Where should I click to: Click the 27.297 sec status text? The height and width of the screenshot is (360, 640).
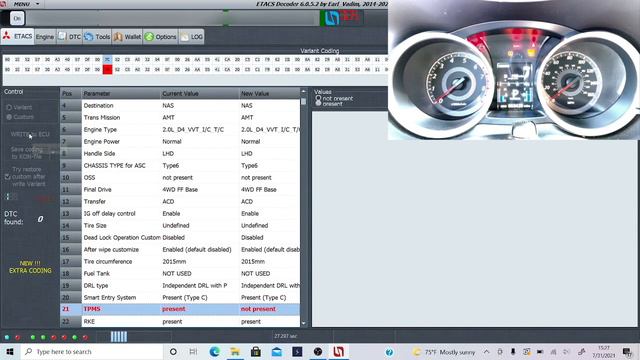[286, 336]
